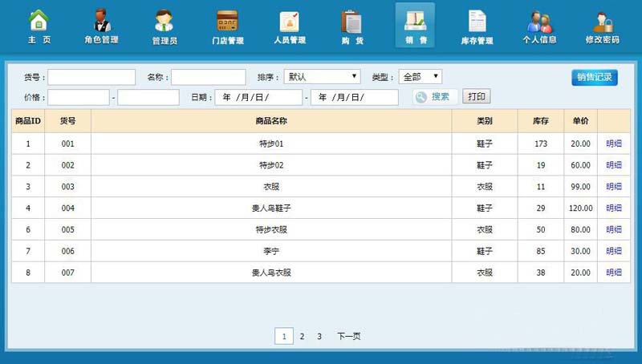Click the 主页 home house icon

[39, 20]
